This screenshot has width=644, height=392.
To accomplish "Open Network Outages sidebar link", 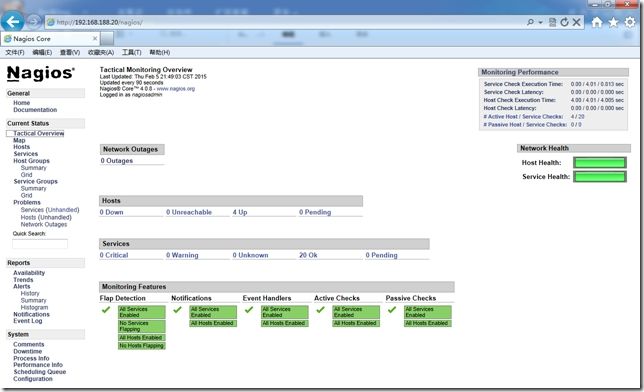I will point(44,224).
